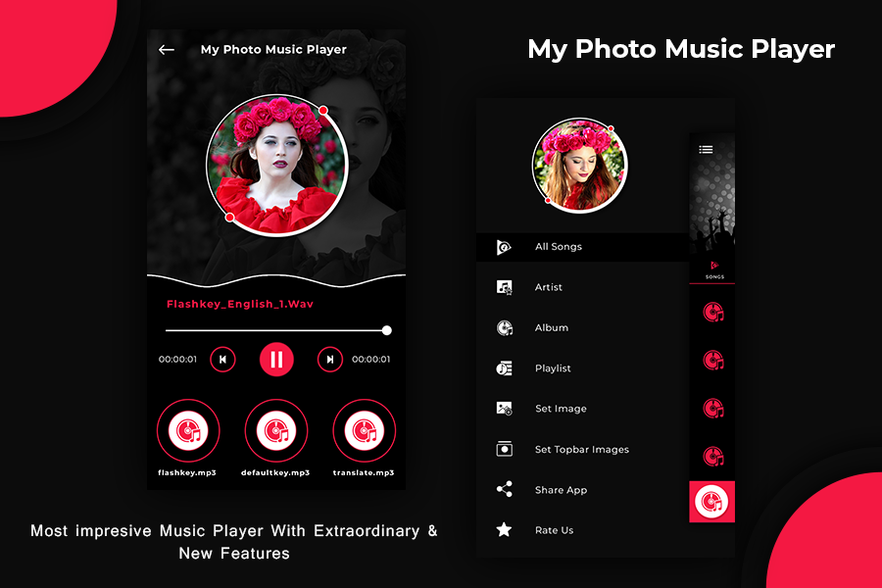
Task: Tap the highlighted red song disc button
Action: [711, 502]
